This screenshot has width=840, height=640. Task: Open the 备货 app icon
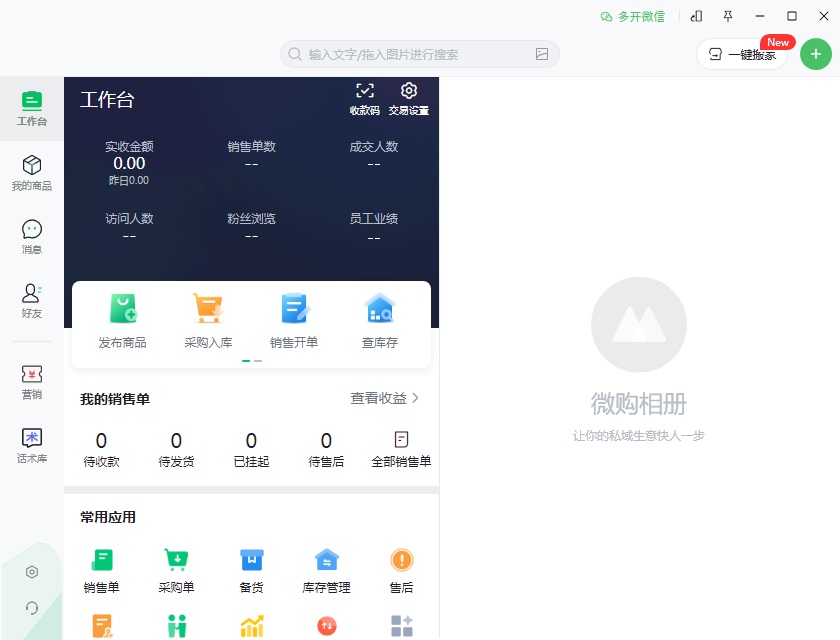251,560
